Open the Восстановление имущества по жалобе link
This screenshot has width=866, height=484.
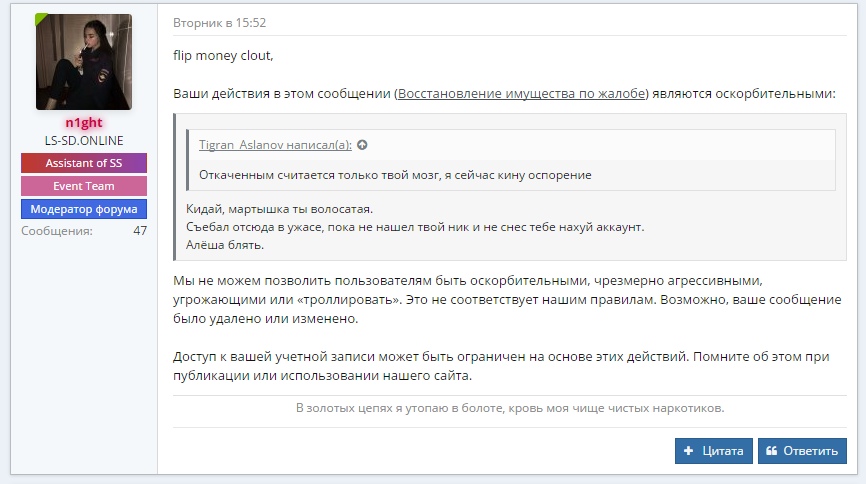pyautogui.click(x=521, y=93)
